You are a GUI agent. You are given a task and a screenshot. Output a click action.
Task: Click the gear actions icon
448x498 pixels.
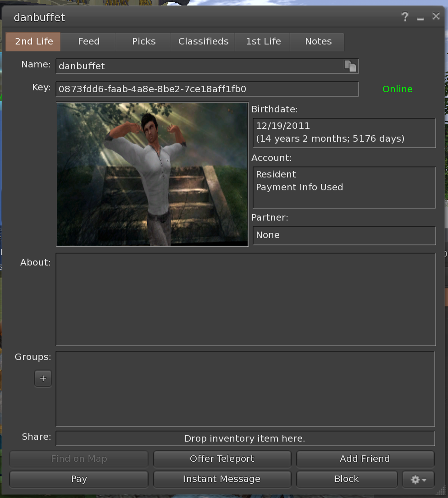point(415,479)
